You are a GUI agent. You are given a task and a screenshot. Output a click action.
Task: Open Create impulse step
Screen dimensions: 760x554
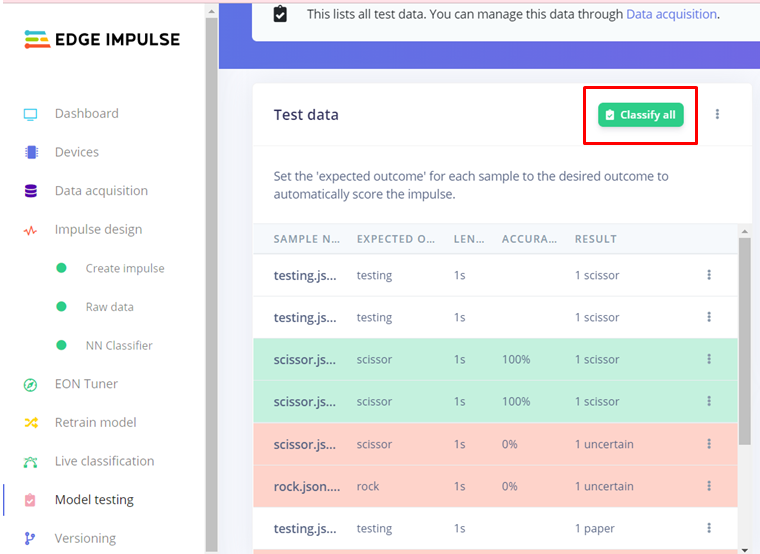125,269
